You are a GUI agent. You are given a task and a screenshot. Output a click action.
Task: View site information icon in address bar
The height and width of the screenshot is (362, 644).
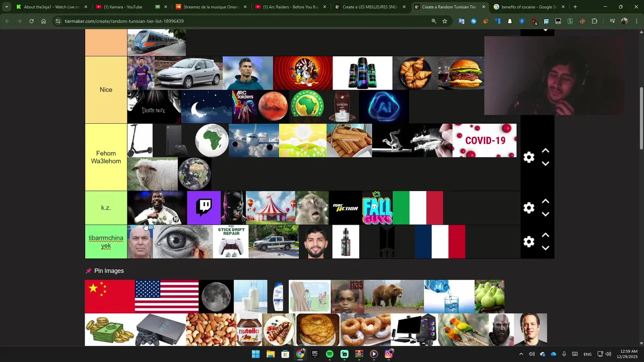58,21
